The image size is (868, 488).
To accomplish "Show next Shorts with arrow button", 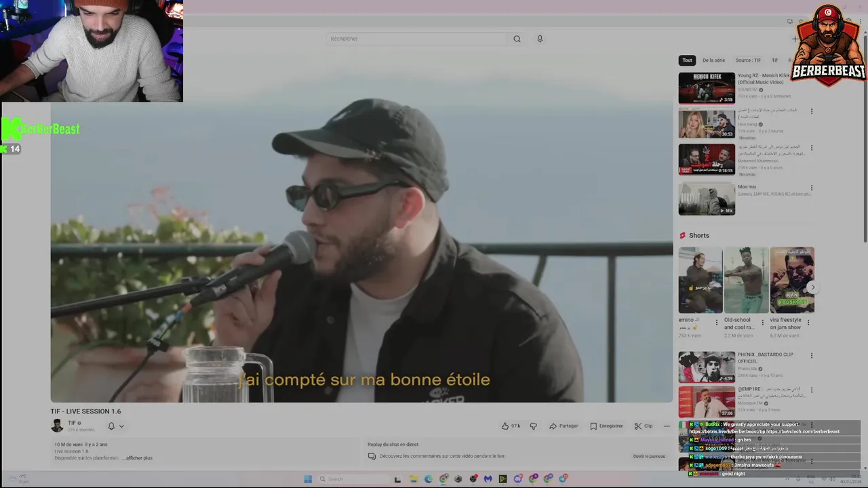I will (x=812, y=287).
